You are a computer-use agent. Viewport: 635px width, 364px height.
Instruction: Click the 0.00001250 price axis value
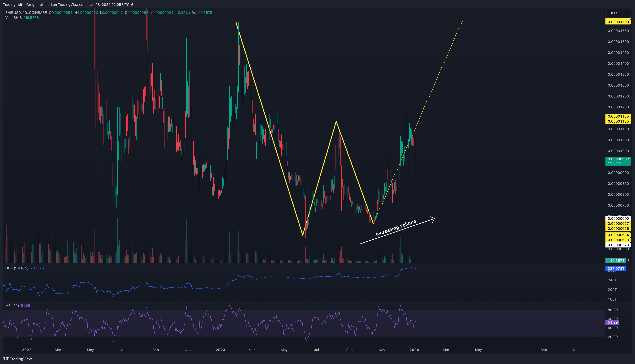coord(618,96)
